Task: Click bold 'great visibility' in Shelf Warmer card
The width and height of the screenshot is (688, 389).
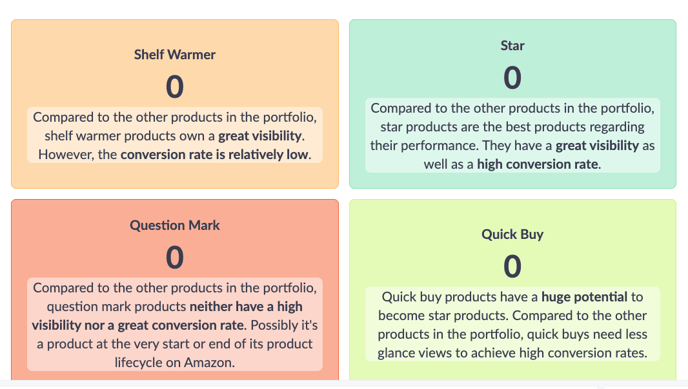Action: click(x=260, y=136)
